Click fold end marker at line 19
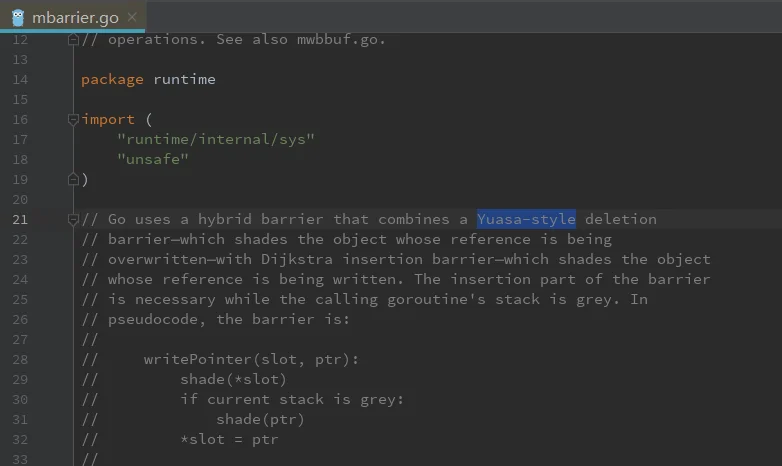Screen dimensions: 782x466 73,179
